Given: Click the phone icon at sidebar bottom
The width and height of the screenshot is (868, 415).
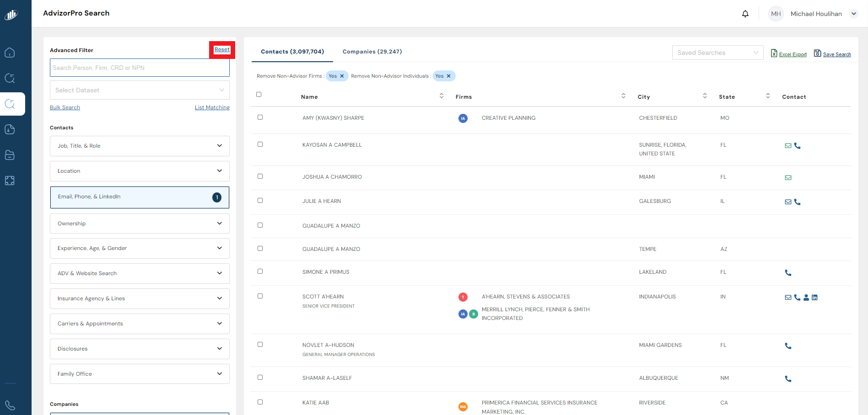Looking at the screenshot, I should 10,405.
